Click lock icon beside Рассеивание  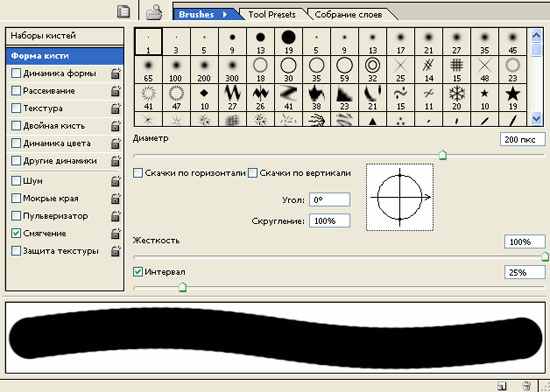point(115,91)
